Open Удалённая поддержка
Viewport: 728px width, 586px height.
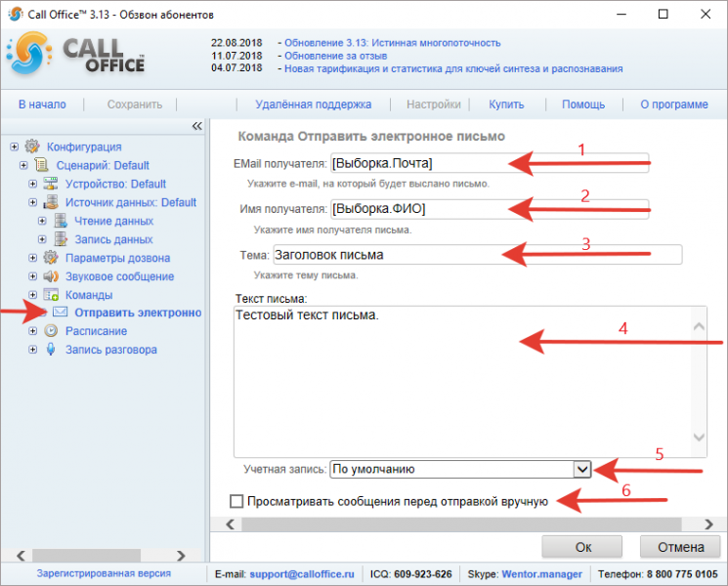(x=314, y=105)
